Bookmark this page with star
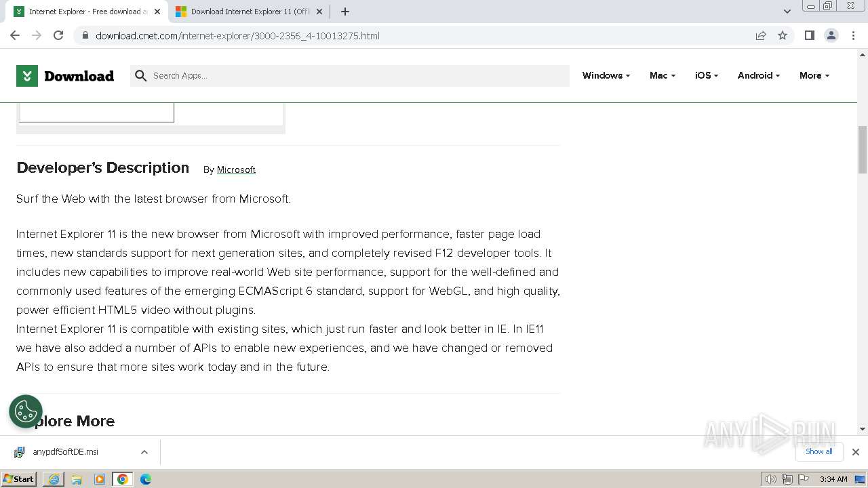The width and height of the screenshot is (868, 488). point(783,36)
